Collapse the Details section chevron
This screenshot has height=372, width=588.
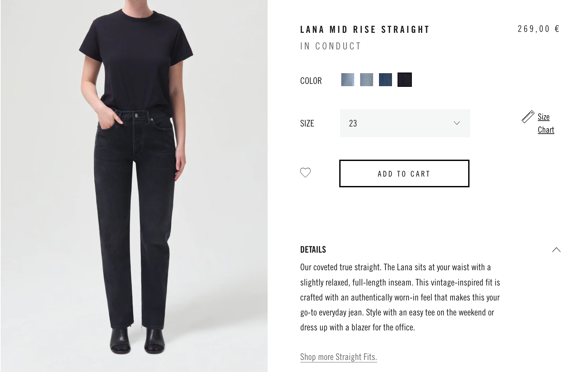556,250
